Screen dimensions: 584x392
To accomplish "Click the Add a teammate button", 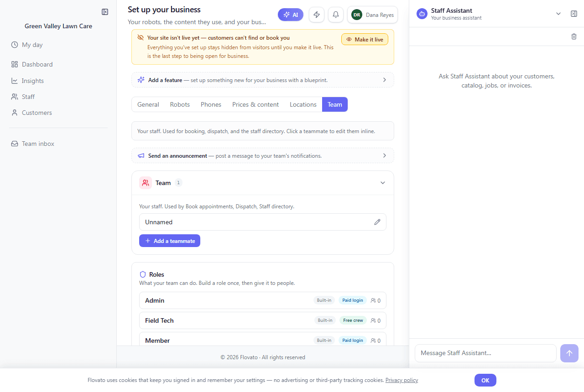I will [170, 241].
